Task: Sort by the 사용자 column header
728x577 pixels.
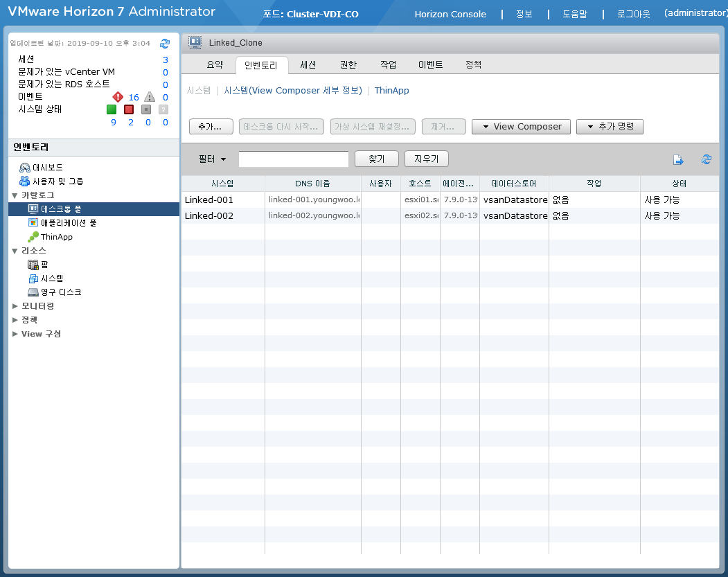Action: pyautogui.click(x=381, y=184)
